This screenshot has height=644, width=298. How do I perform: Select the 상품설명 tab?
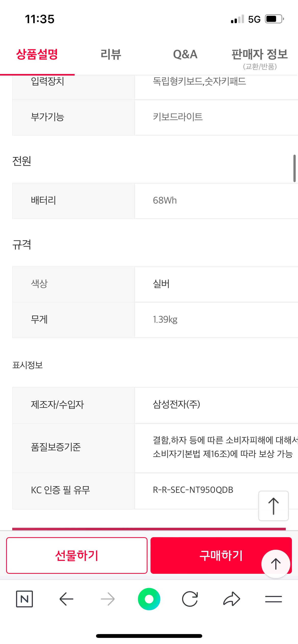pos(37,54)
